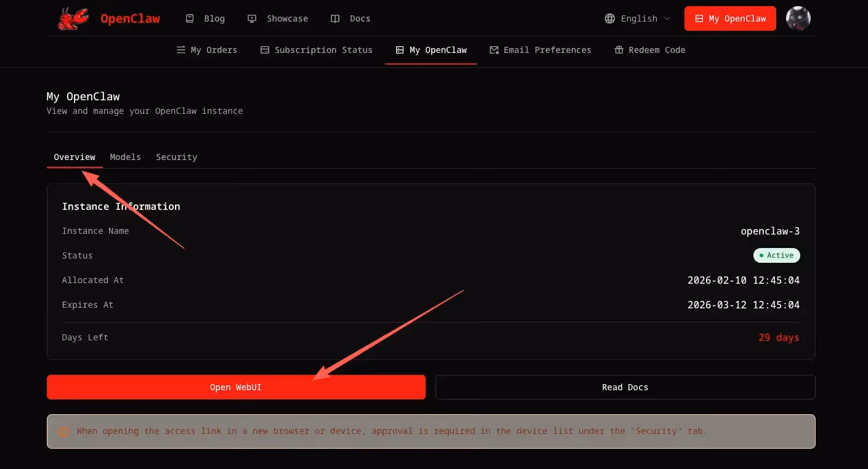868x469 pixels.
Task: Click the Instance Name label
Action: coord(95,231)
